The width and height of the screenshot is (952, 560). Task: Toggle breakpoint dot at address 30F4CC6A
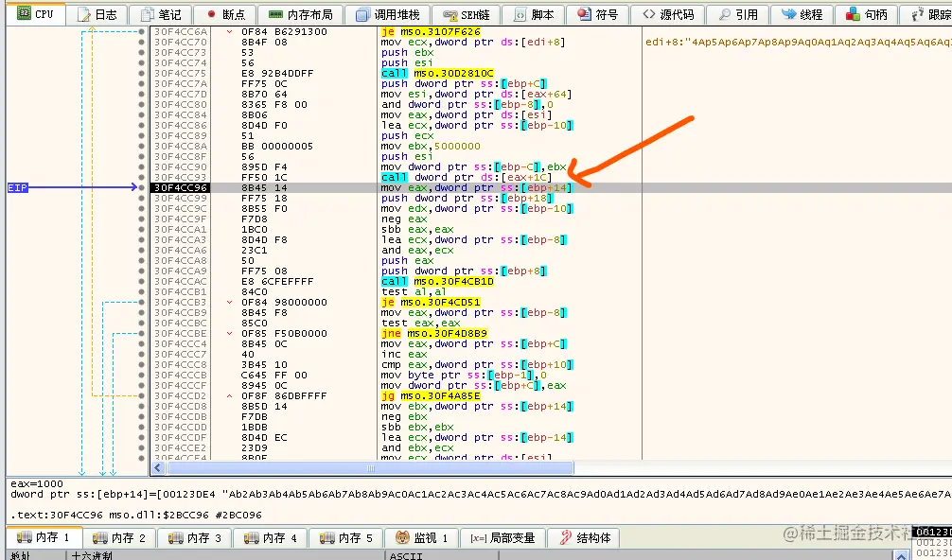pyautogui.click(x=141, y=31)
